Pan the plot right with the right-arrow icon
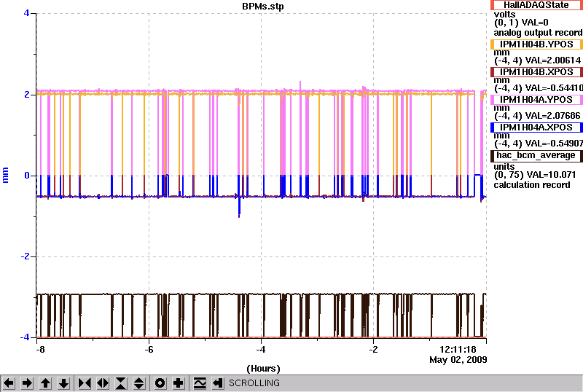 coord(27,383)
